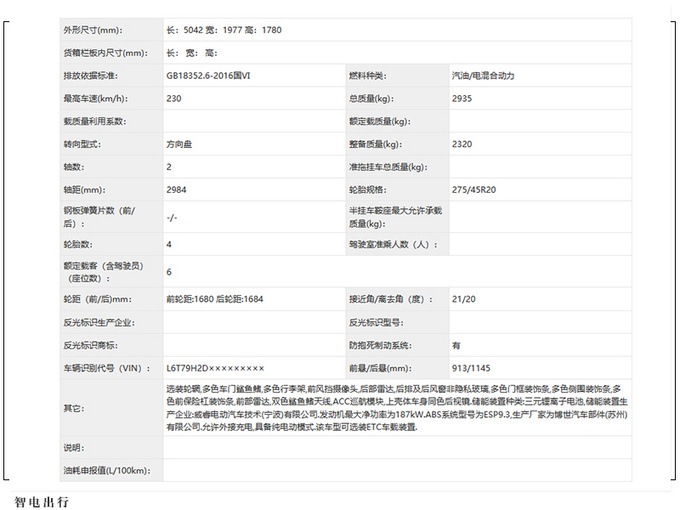Select the value '前轮距:1680 后轮距:1684'

(215, 299)
